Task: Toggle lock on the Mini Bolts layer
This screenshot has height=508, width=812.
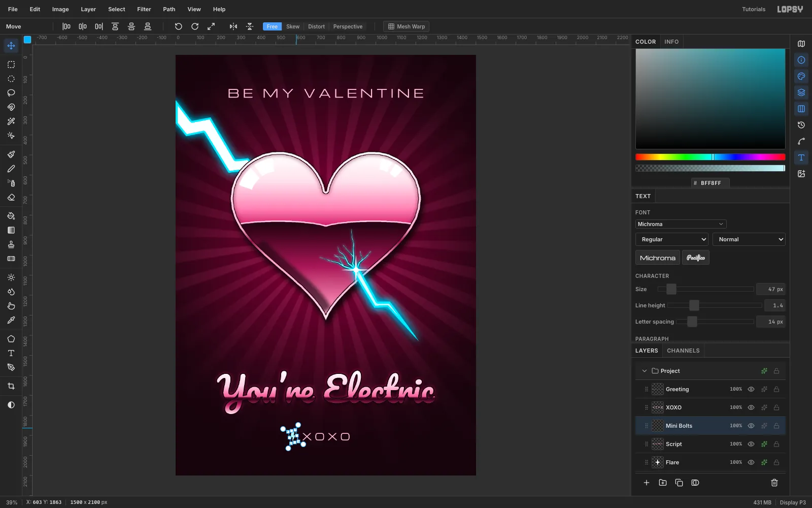Action: pos(776,426)
